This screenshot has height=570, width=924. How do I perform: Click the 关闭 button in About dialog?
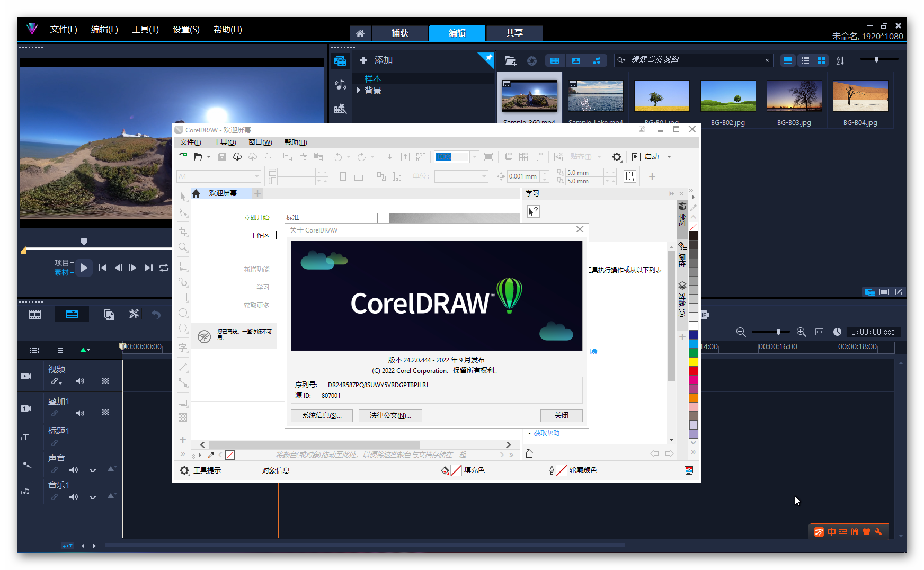pos(562,416)
